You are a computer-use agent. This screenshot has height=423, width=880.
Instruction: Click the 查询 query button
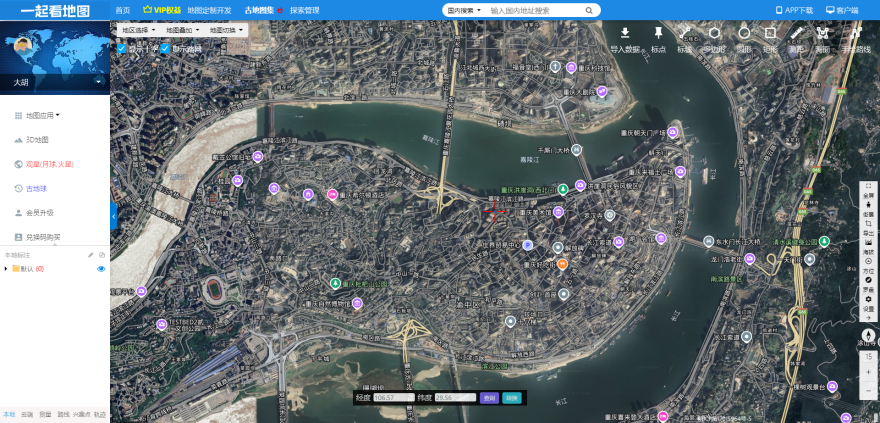[489, 398]
